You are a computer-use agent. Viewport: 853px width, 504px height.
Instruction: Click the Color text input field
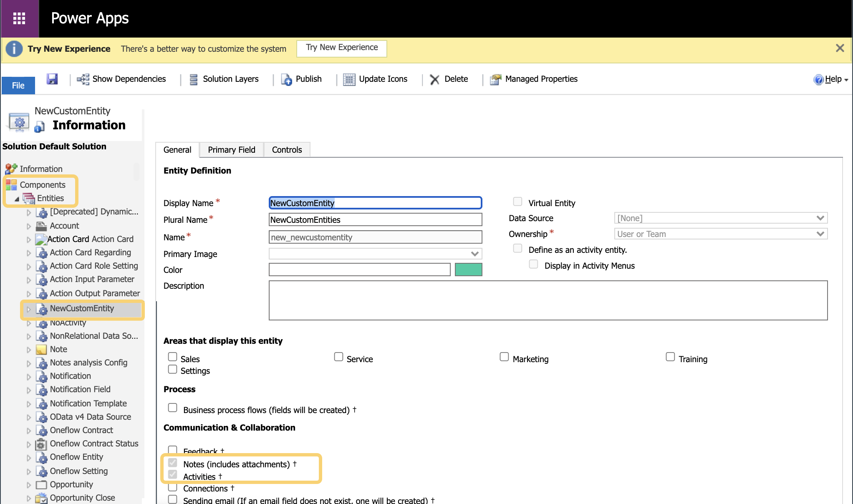pos(360,270)
